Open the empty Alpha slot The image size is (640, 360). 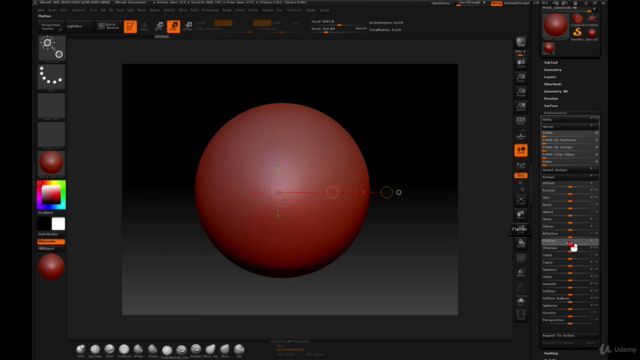point(51,106)
